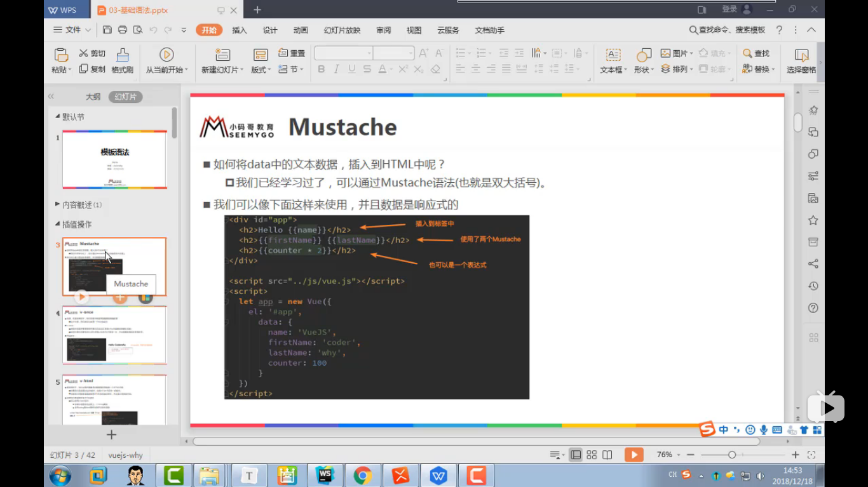Add a slide with plus below thumbnails
The height and width of the screenshot is (487, 868).
point(111,435)
